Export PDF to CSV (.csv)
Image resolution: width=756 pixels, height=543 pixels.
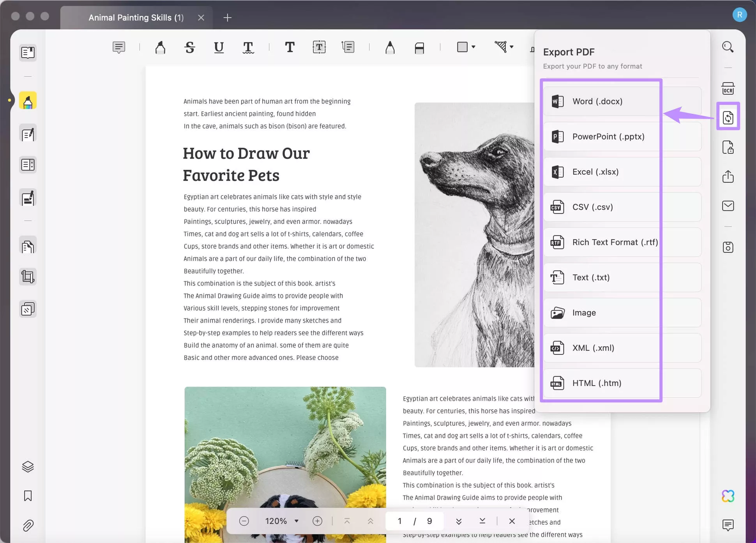tap(622, 207)
